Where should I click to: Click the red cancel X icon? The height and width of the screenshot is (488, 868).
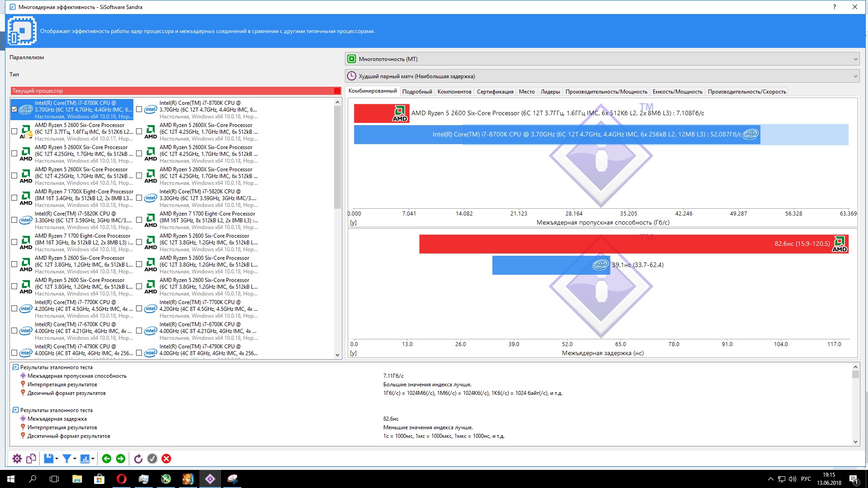click(x=166, y=459)
